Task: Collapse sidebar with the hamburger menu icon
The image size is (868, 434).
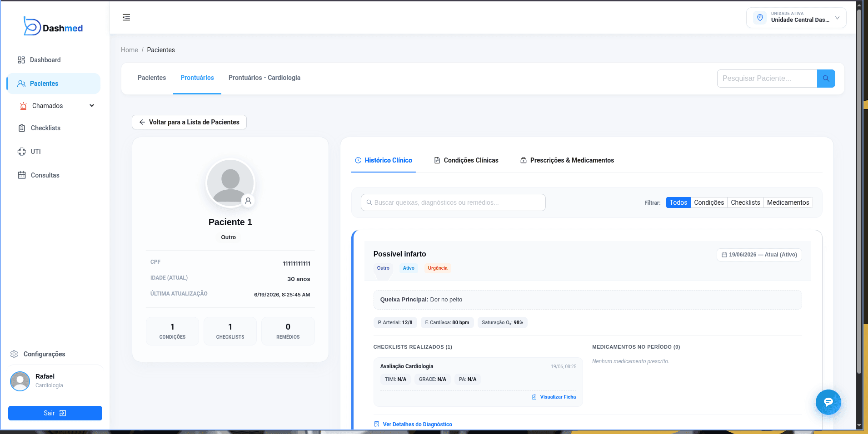Action: tap(126, 17)
